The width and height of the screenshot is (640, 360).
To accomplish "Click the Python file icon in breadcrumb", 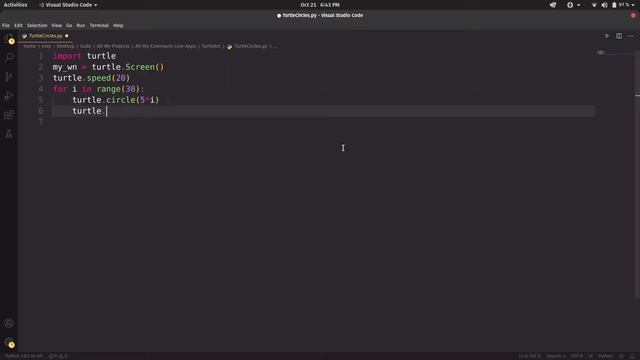I will click(x=229, y=47).
